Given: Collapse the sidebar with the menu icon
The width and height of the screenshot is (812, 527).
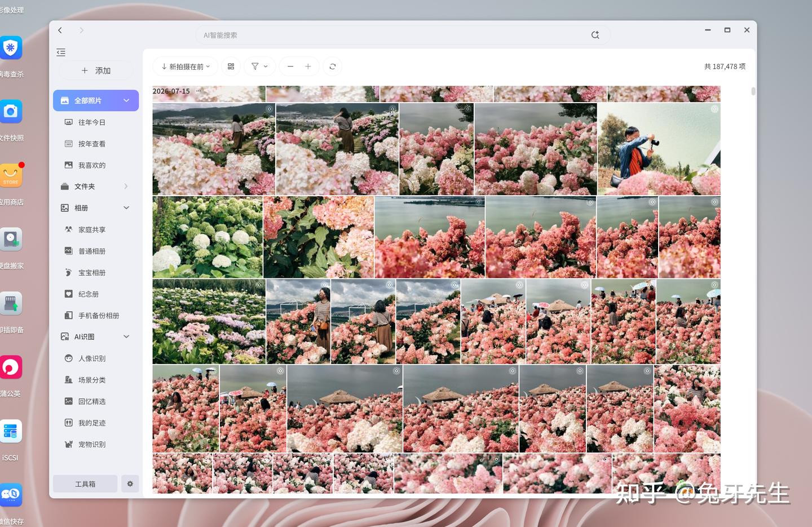Looking at the screenshot, I should pyautogui.click(x=61, y=52).
